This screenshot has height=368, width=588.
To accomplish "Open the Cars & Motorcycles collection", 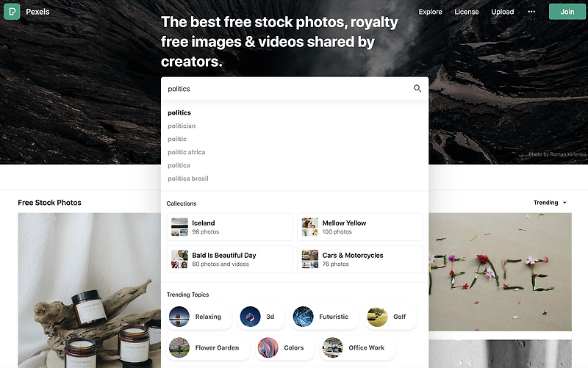I will [x=360, y=259].
